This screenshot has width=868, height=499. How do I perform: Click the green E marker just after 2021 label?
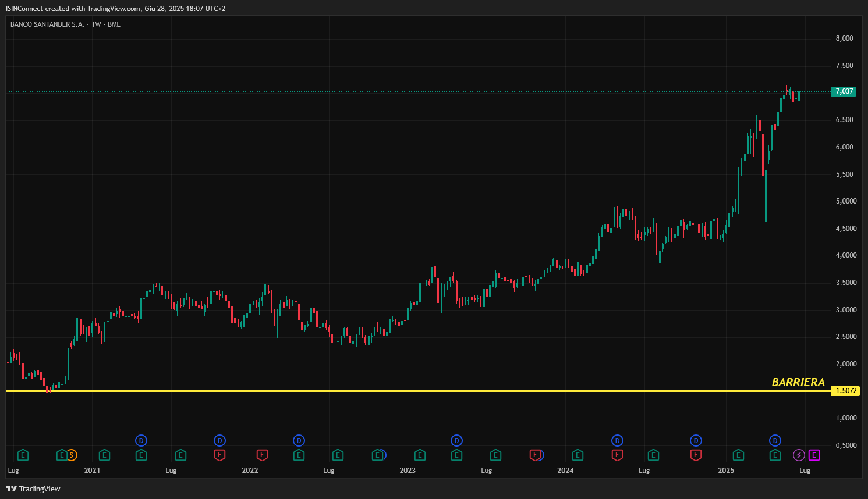point(104,455)
